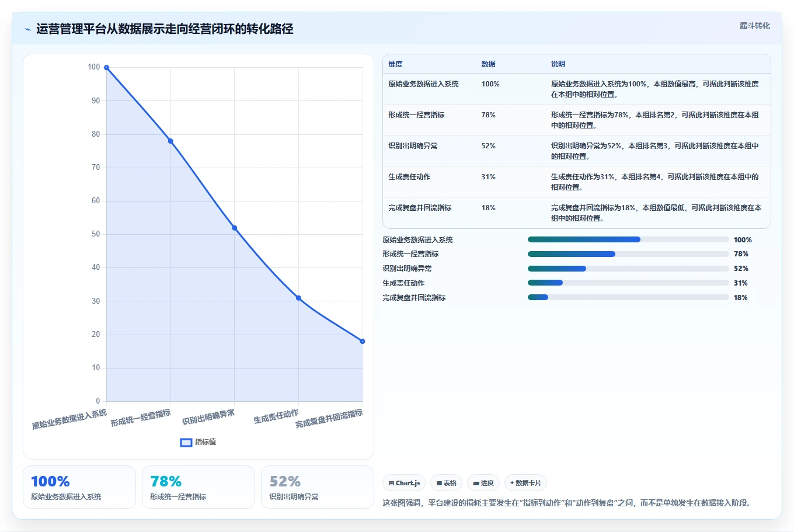Image resolution: width=794 pixels, height=532 pixels.
Task: Click the x-axis label 识别出明确异常
Action: (208, 417)
